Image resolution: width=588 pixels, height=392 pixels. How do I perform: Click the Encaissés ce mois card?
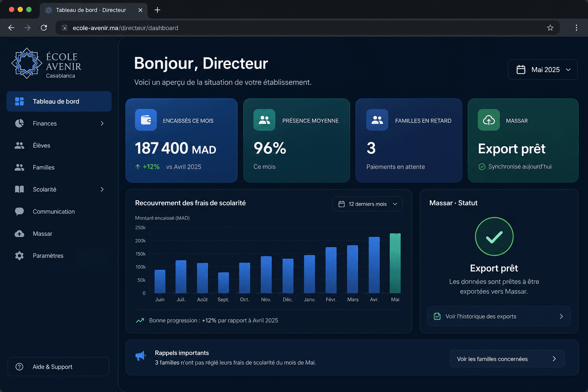click(181, 140)
